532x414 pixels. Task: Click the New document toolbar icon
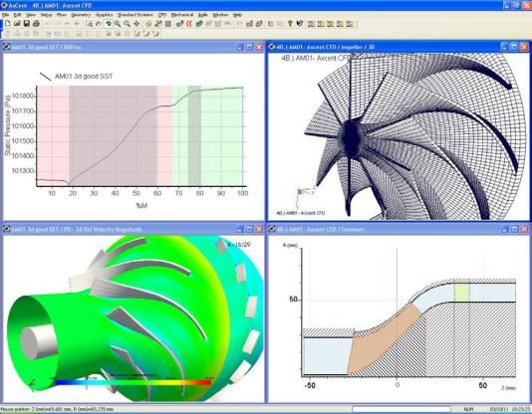[x=7, y=24]
